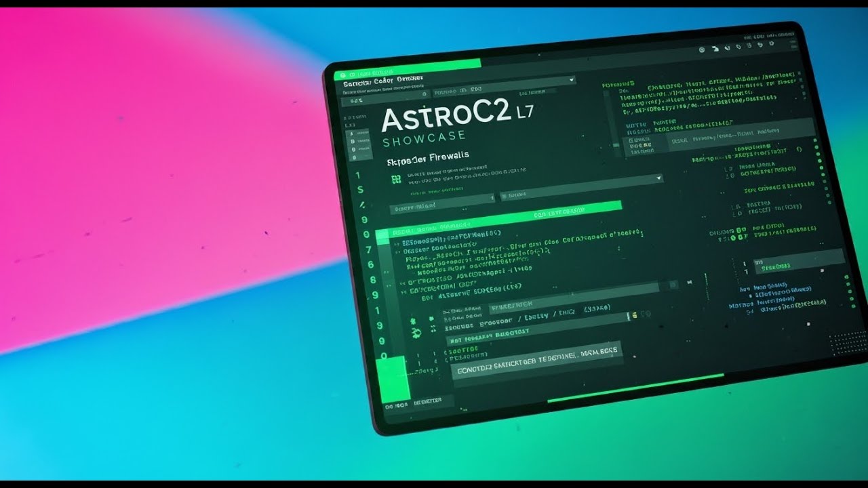The height and width of the screenshot is (488, 868).
Task: Click the first circular icon in top-right status row
Action: pos(702,49)
